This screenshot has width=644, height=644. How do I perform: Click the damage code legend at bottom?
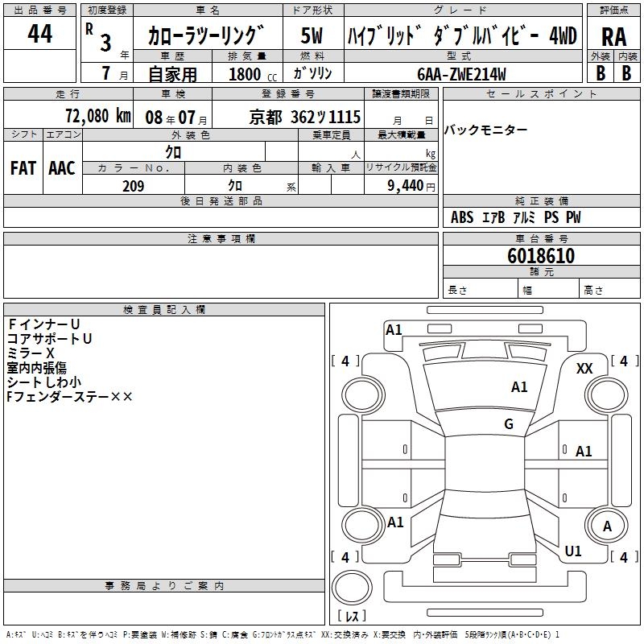coord(283,634)
